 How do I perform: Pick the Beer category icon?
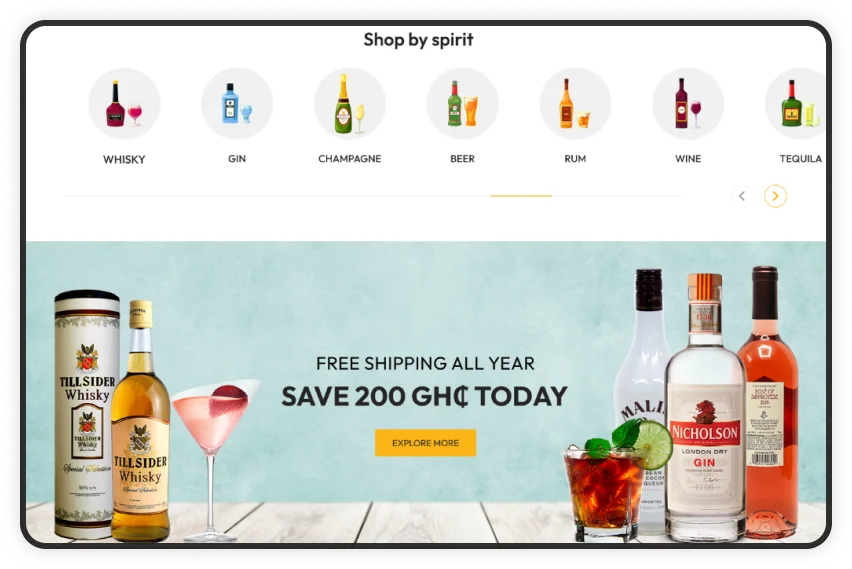pos(462,103)
